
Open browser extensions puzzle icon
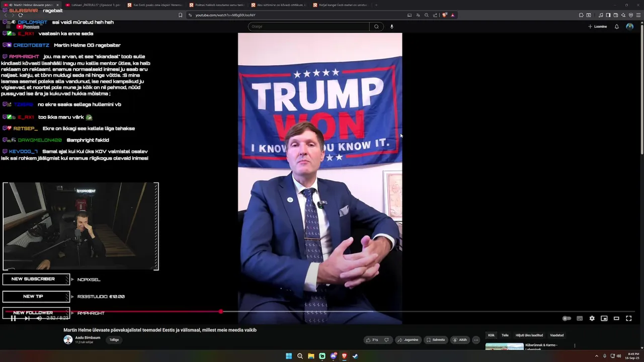[581, 15]
